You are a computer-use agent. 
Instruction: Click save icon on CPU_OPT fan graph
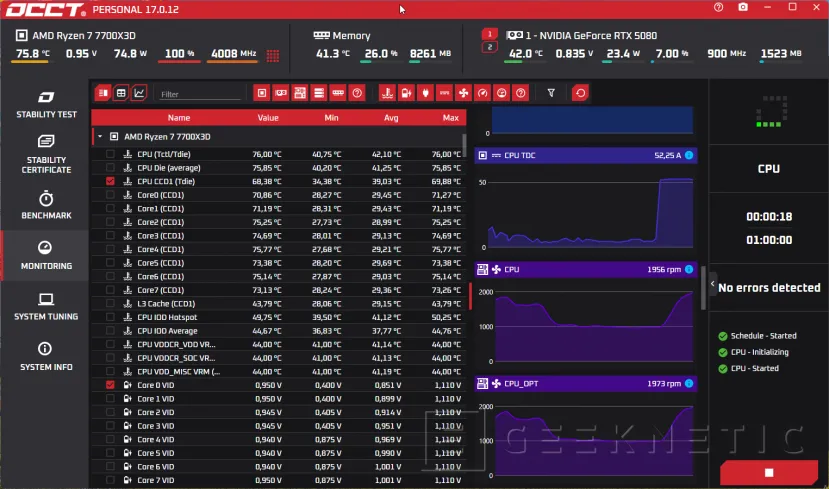point(482,383)
